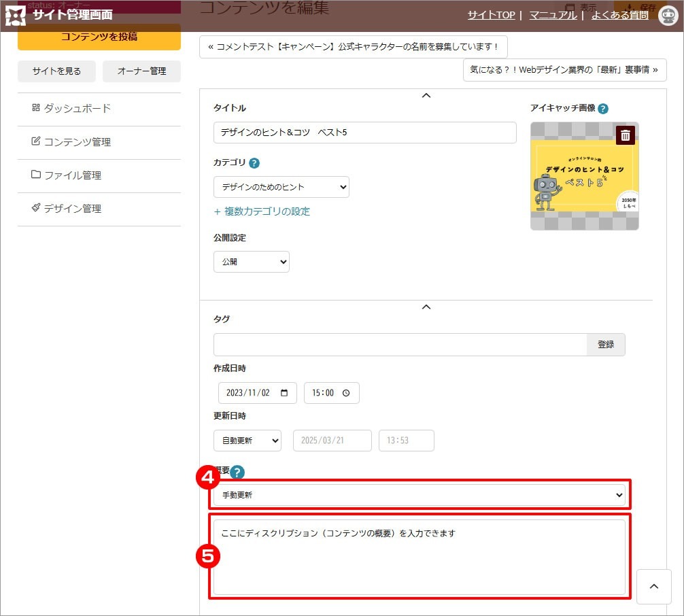Open the 公開設定 dropdown
Screen dimensions: 684x616
click(x=251, y=262)
